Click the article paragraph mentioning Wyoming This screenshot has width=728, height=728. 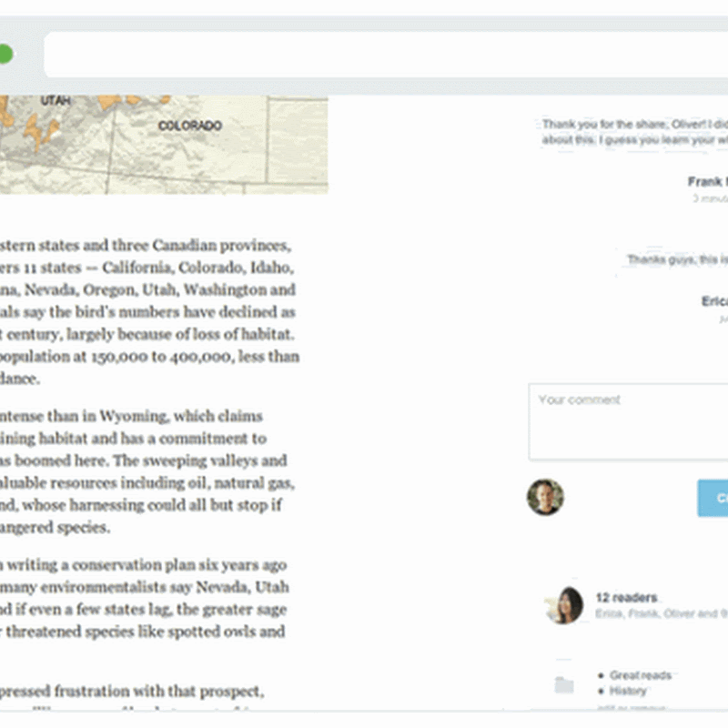click(146, 470)
